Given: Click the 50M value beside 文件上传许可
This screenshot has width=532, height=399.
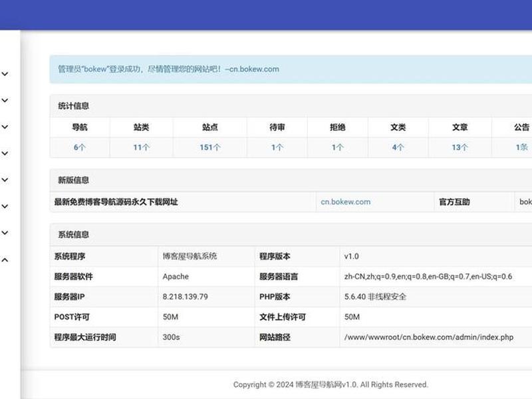Looking at the screenshot, I should 352,317.
